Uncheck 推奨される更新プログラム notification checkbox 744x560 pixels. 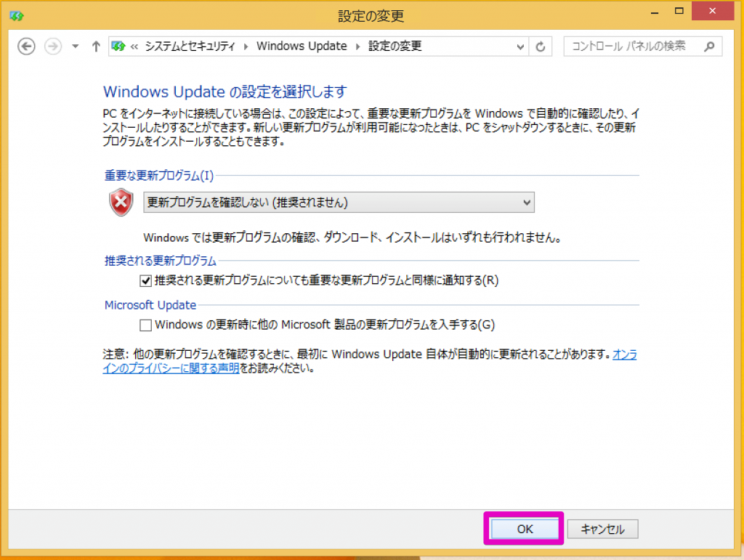point(145,280)
